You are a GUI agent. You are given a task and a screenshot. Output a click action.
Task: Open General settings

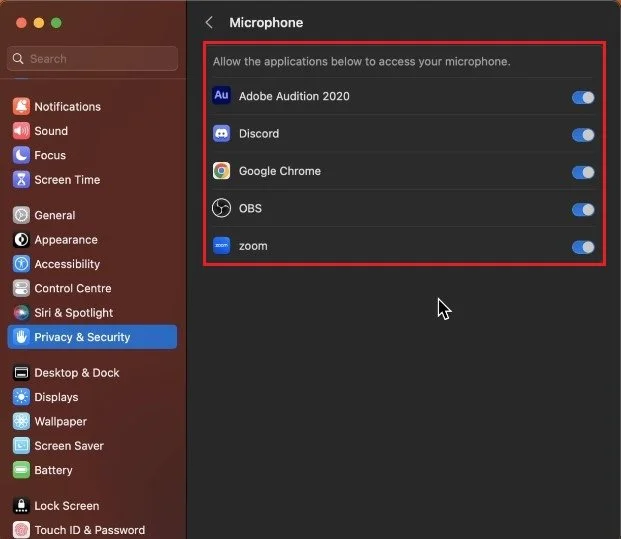pos(92,215)
